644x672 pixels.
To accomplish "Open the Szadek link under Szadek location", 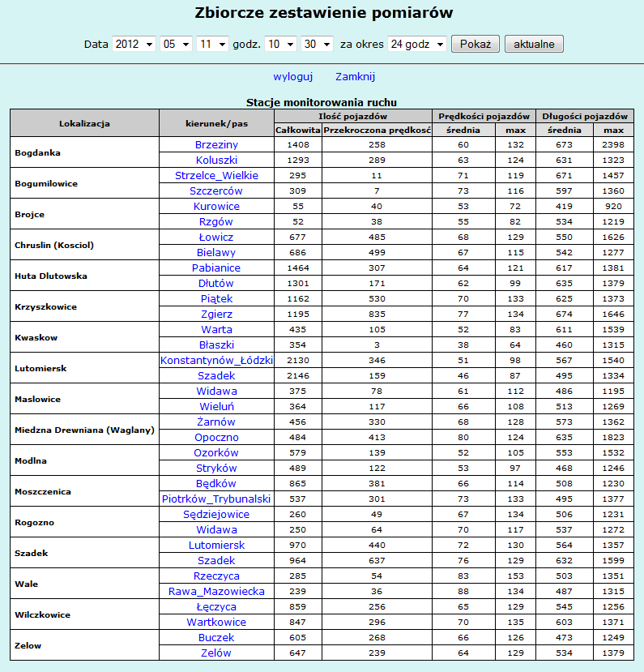I will [216, 562].
